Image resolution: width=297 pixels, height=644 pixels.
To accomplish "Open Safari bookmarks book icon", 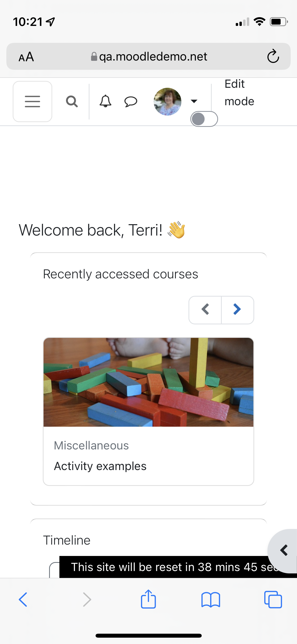I will pyautogui.click(x=211, y=600).
